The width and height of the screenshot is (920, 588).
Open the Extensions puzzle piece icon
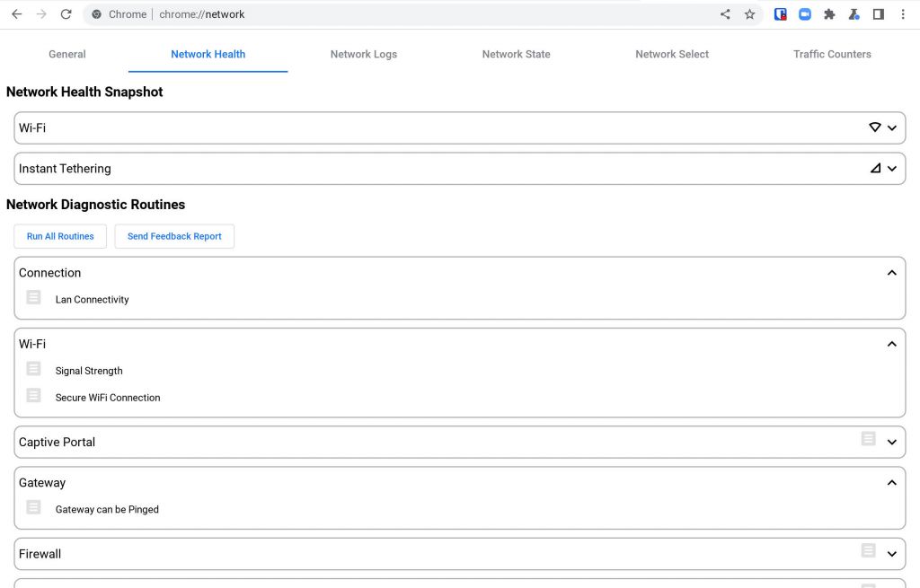[x=829, y=14]
